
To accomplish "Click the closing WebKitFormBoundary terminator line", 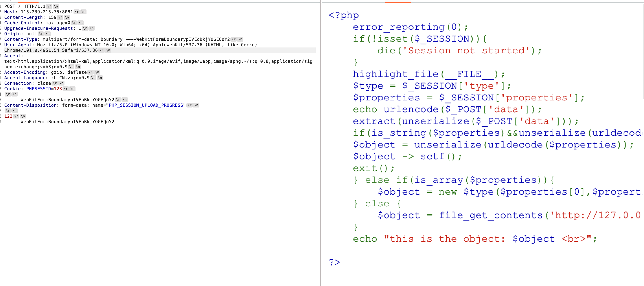I will 62,122.
